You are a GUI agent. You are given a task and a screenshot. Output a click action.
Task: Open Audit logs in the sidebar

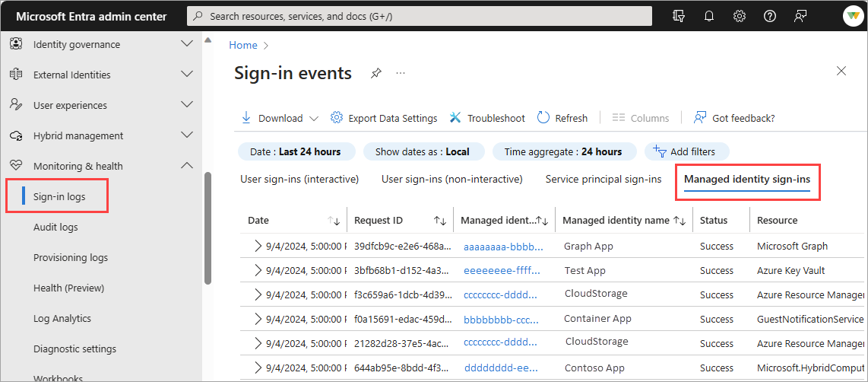coord(55,228)
